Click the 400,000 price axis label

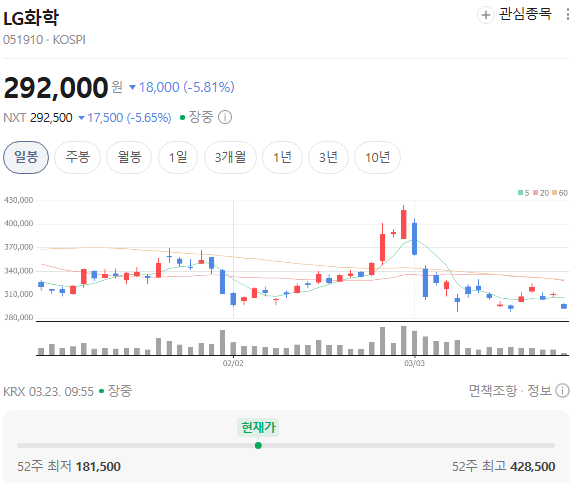click(19, 223)
